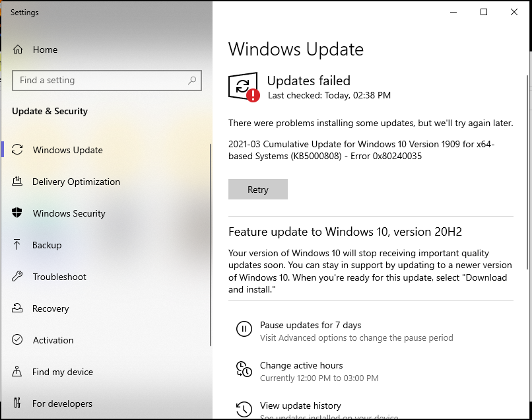Click the Windows Update sync arrows icon
The image size is (532, 420).
[17, 150]
